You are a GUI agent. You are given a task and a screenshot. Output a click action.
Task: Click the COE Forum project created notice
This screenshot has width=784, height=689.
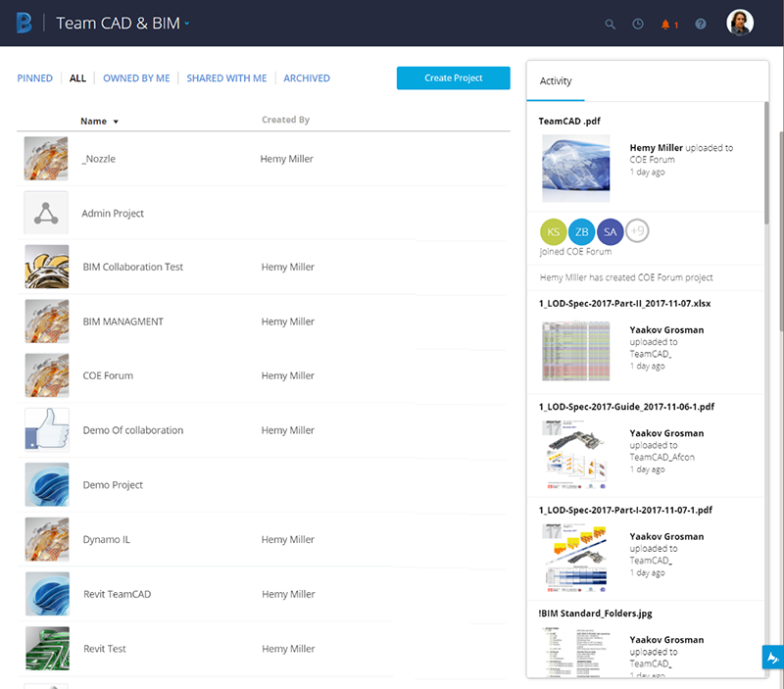point(626,277)
